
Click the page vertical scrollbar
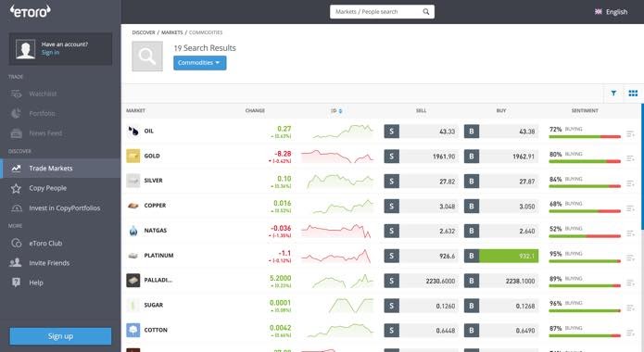click(642, 167)
